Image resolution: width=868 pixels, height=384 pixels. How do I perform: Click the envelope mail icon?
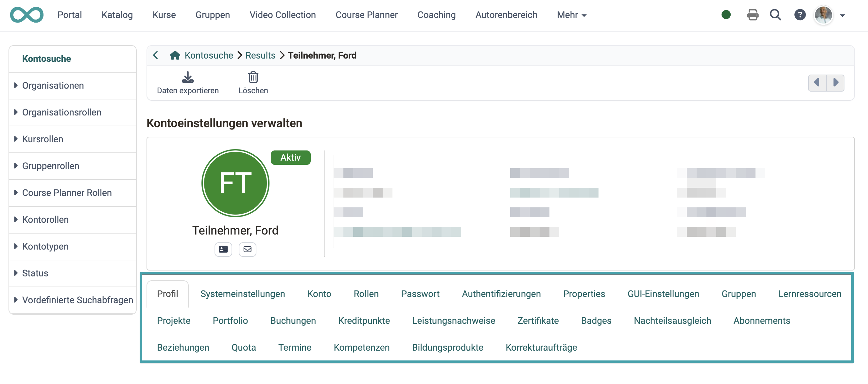(247, 250)
